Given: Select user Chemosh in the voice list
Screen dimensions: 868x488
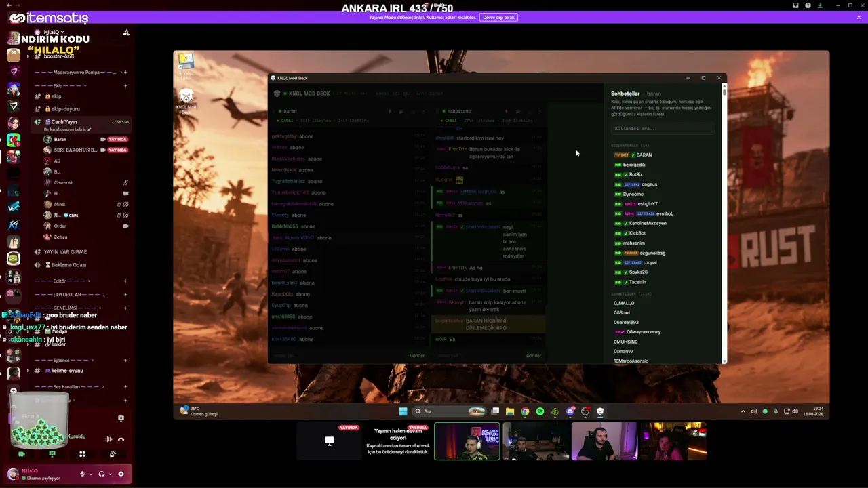Looking at the screenshot, I should [63, 183].
